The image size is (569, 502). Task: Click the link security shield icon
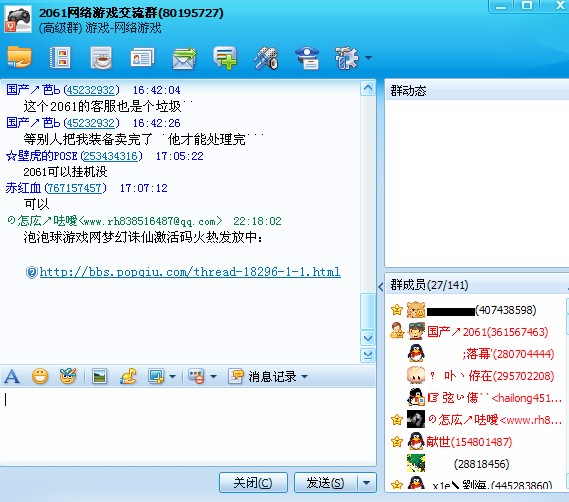coord(32,272)
